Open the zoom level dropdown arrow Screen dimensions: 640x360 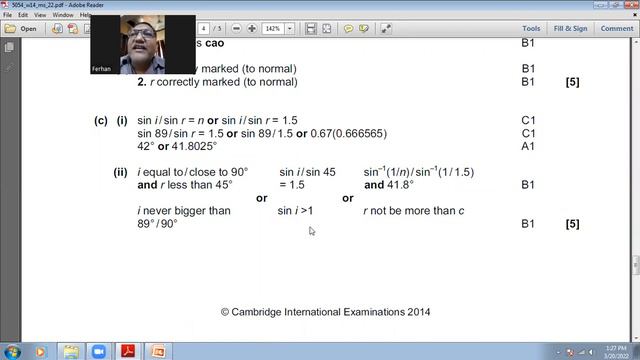290,29
